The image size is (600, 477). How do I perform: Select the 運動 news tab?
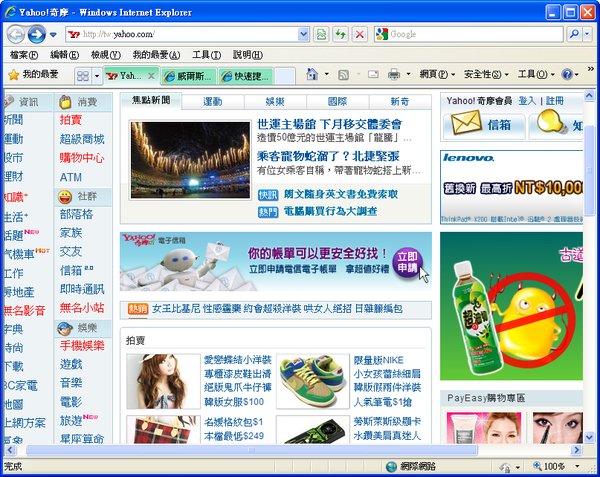click(213, 102)
